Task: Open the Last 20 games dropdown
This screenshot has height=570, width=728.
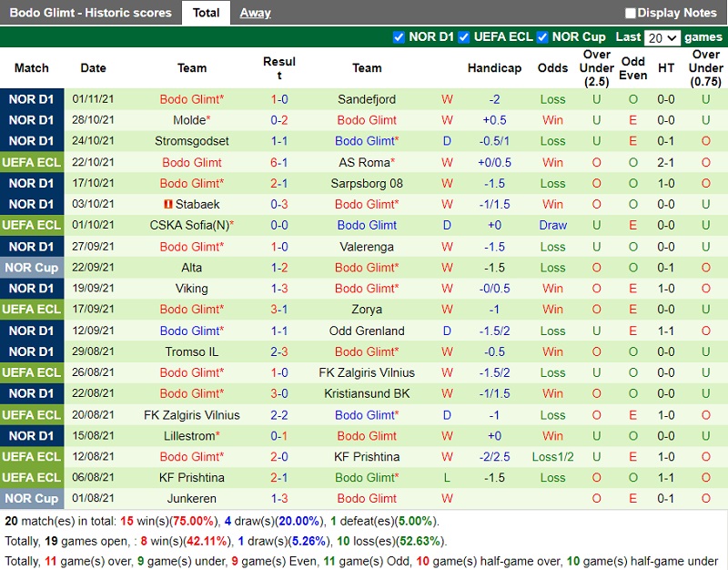Action: point(662,37)
